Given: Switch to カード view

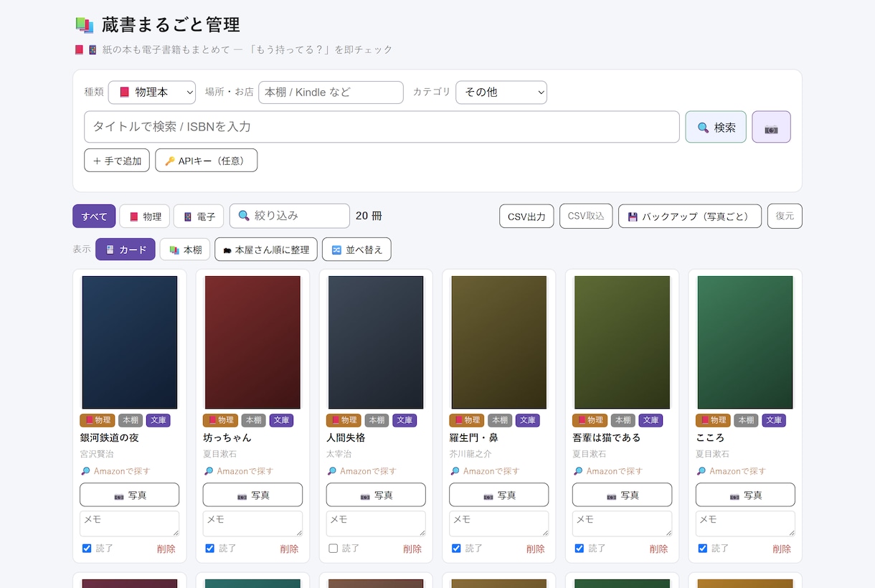Looking at the screenshot, I should pyautogui.click(x=126, y=250).
